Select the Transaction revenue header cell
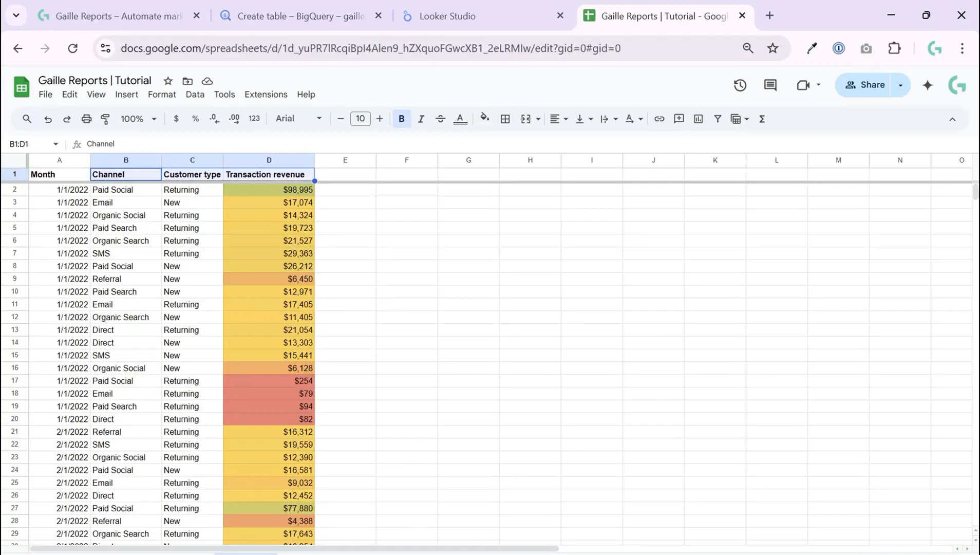Viewport: 980px width, 555px height. [x=269, y=175]
